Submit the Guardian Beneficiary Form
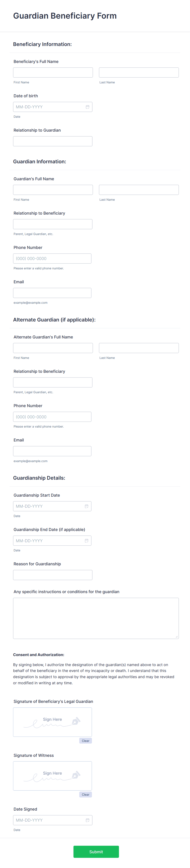This screenshot has width=190, height=868. (96, 851)
